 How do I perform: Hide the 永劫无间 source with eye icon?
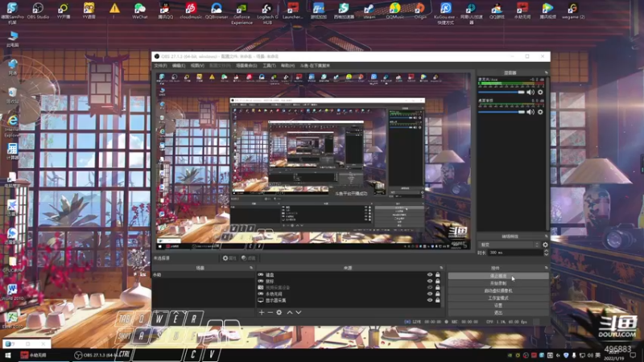430,294
